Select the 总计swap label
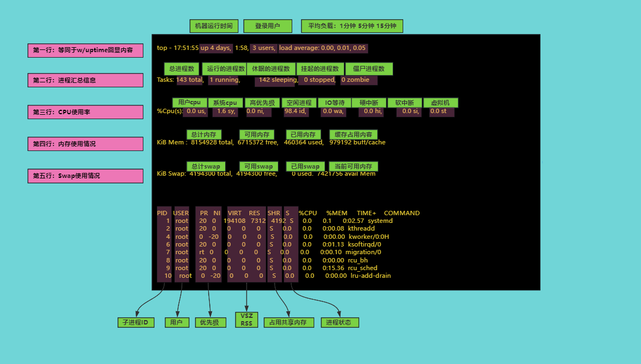 click(x=206, y=166)
